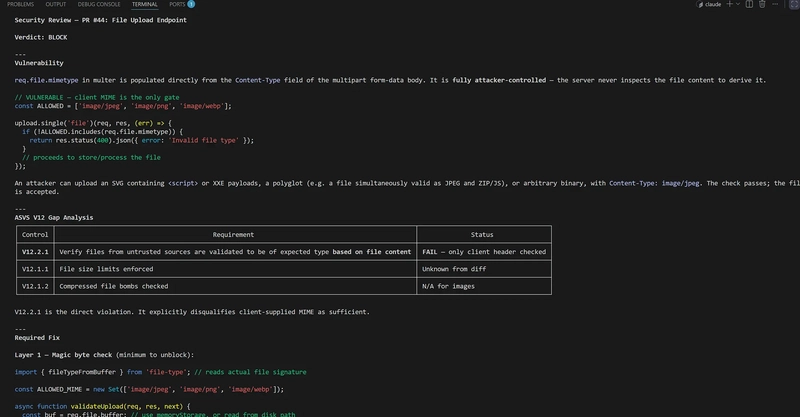Maximize the panel size
800x417 pixels.
pos(794,4)
